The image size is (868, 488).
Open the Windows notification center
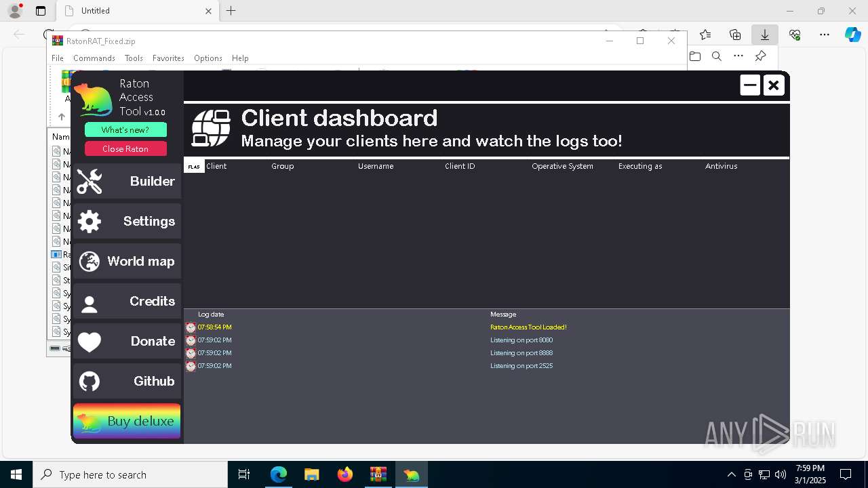tap(846, 474)
